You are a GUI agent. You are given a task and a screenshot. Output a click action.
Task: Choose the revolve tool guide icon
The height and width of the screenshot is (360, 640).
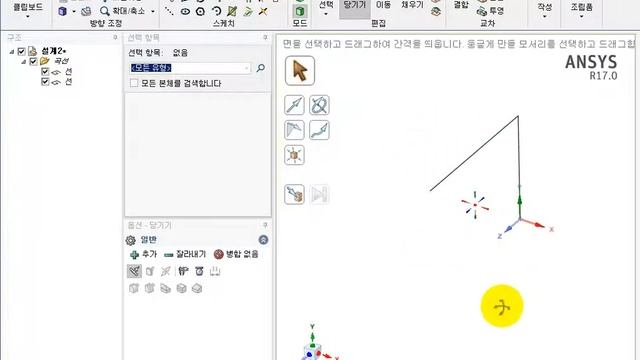[319, 105]
